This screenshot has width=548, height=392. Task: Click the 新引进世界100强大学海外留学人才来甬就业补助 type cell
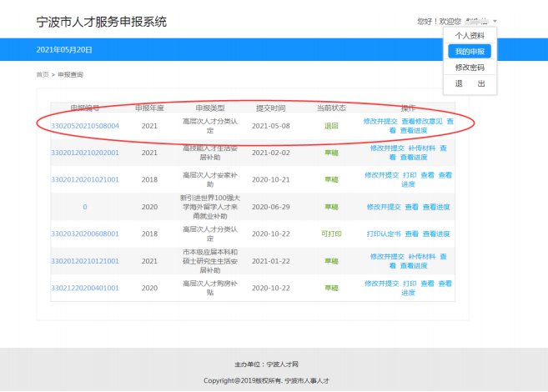(210, 207)
